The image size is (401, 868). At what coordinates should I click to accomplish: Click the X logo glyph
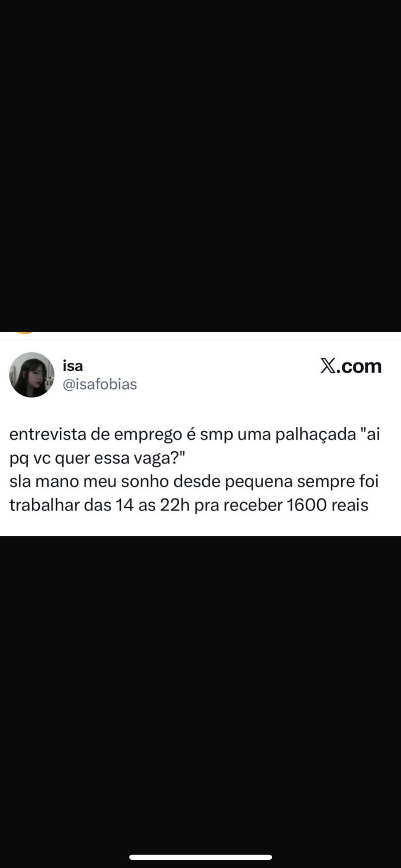[329, 366]
